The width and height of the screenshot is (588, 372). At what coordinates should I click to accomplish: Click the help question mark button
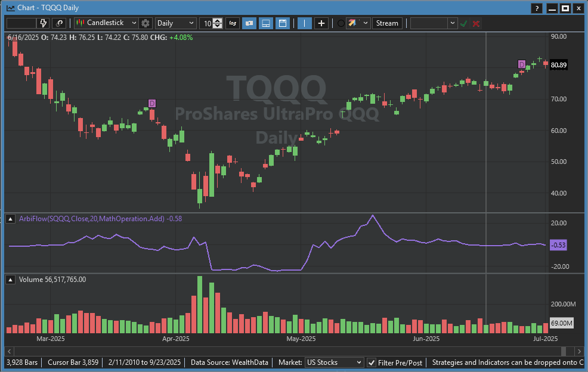(537, 8)
